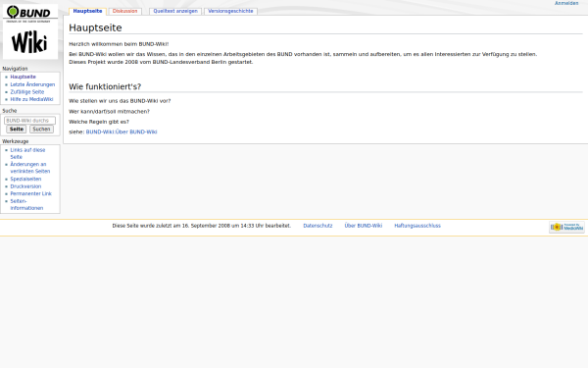Follow BUND-Wiki:Über BUND-Wiki content link
This screenshot has height=368, width=588.
pyautogui.click(x=122, y=131)
